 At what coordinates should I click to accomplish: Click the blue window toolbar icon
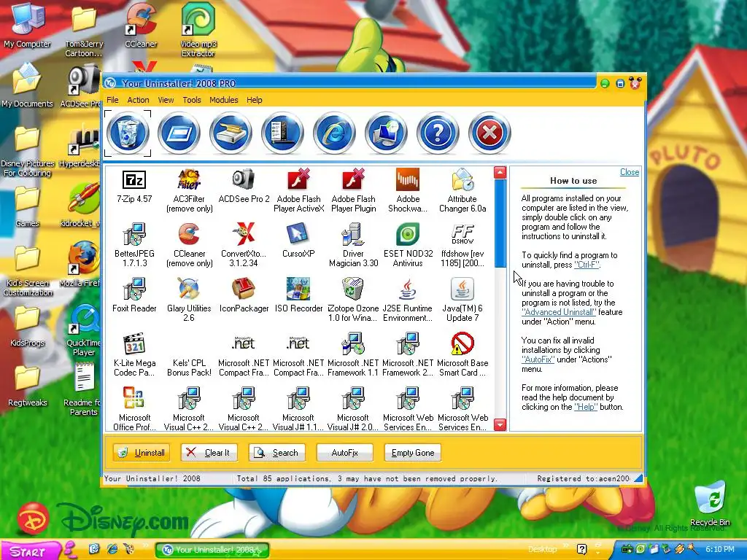pos(179,133)
